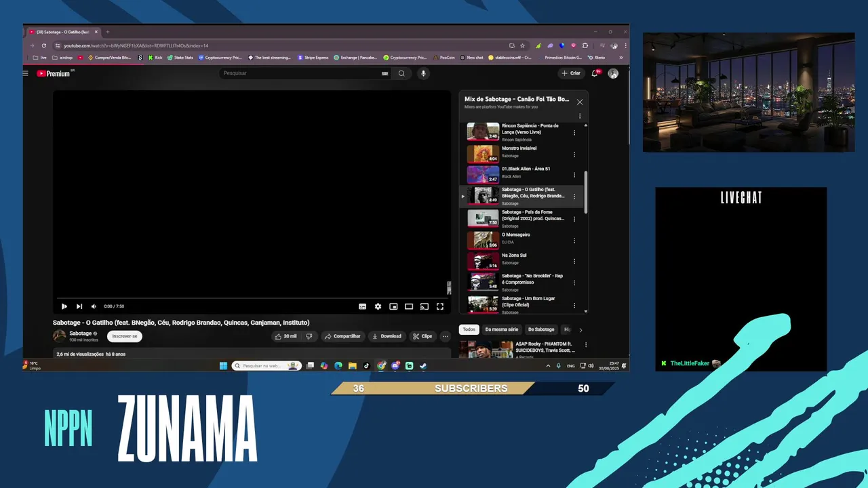Open playlist panel options menu
Screen dimensions: 868x488
pos(580,116)
